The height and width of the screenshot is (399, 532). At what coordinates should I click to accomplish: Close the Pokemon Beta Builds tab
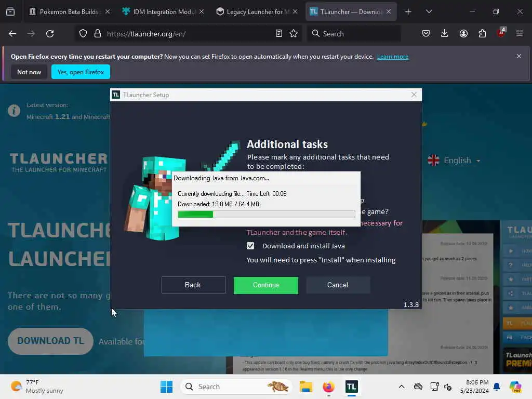[108, 12]
